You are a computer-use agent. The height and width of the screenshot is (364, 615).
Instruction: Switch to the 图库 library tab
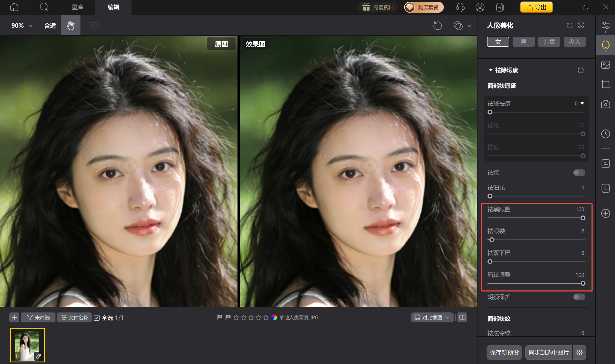[x=77, y=7]
